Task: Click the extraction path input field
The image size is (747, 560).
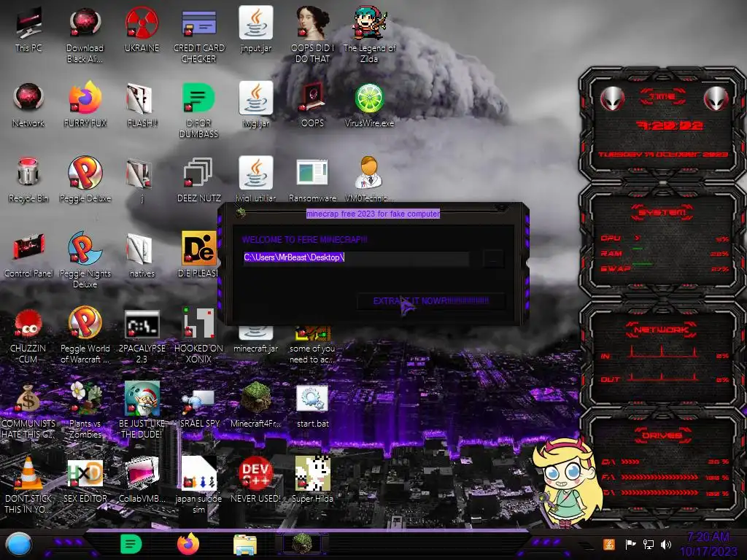Action: pos(356,257)
